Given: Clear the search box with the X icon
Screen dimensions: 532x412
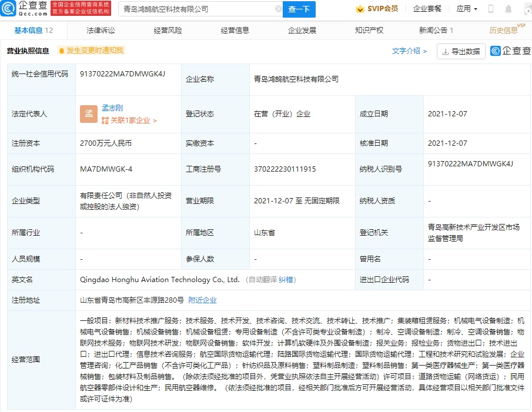Looking at the screenshot, I should click(279, 9).
